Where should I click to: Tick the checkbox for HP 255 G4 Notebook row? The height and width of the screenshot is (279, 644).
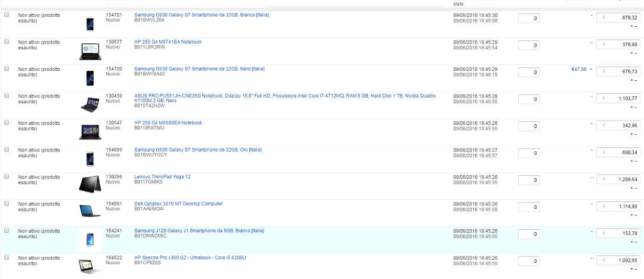pos(7,41)
